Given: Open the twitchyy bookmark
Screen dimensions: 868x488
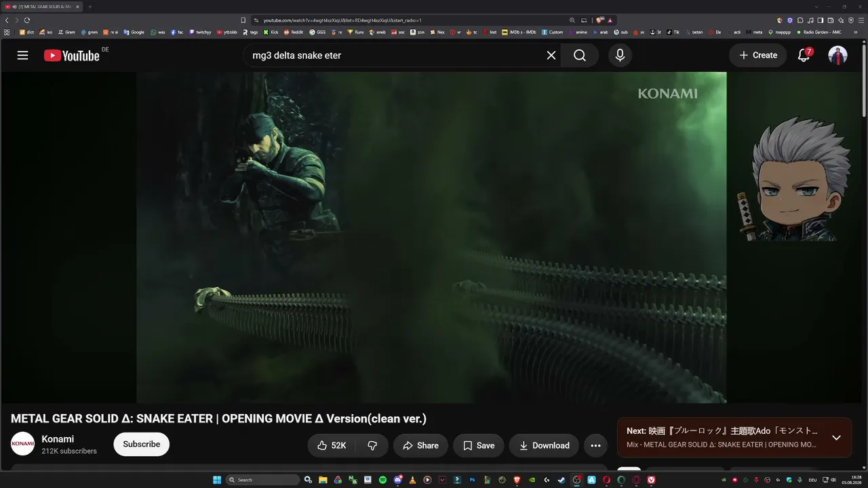Looking at the screenshot, I should click(x=200, y=32).
